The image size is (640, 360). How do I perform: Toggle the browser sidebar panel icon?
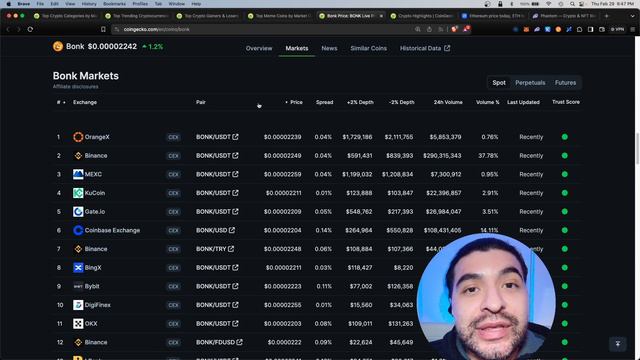click(x=591, y=29)
